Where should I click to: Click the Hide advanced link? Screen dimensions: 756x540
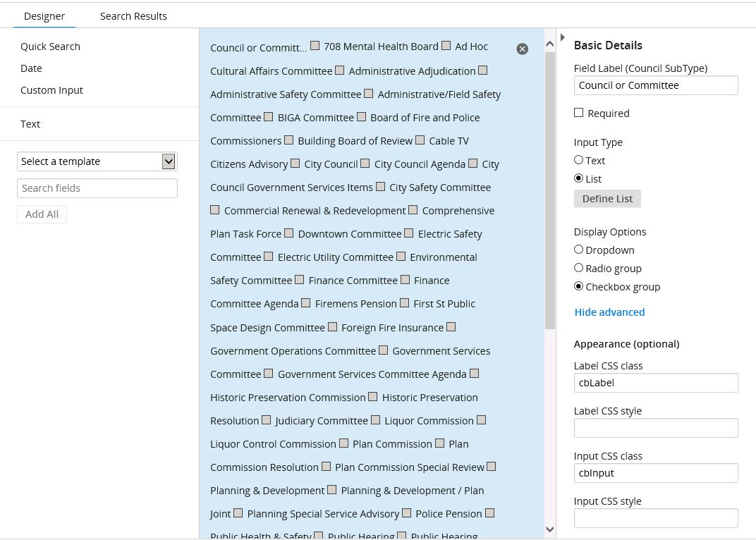coord(609,312)
